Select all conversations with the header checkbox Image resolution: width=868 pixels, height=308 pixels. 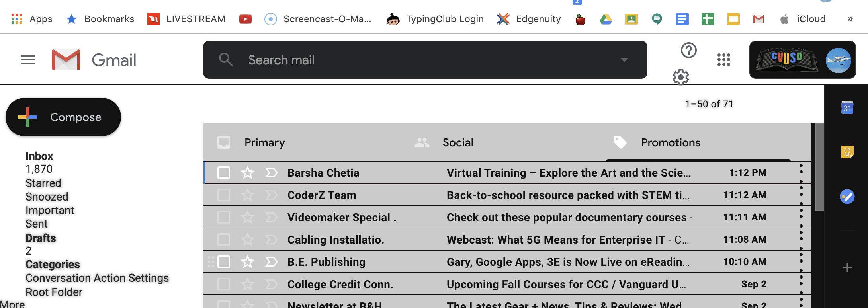click(223, 142)
